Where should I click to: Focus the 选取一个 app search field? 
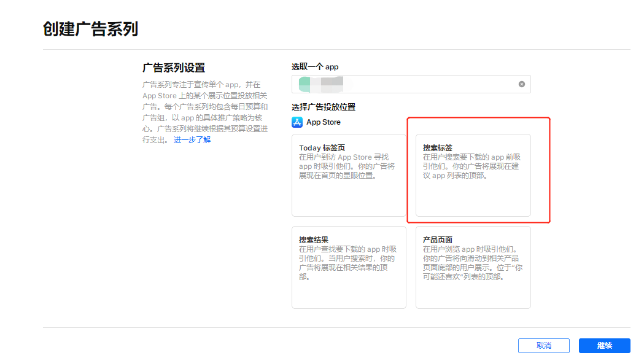411,84
